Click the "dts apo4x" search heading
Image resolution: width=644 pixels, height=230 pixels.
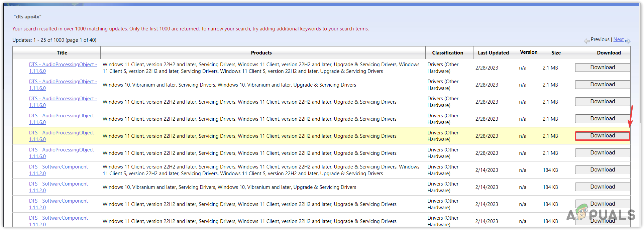coord(27,17)
